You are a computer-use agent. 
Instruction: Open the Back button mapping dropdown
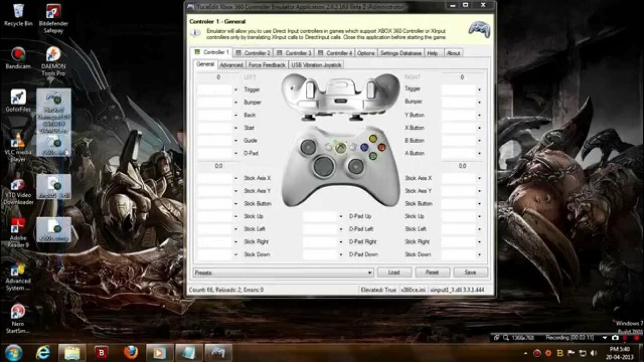click(x=236, y=115)
